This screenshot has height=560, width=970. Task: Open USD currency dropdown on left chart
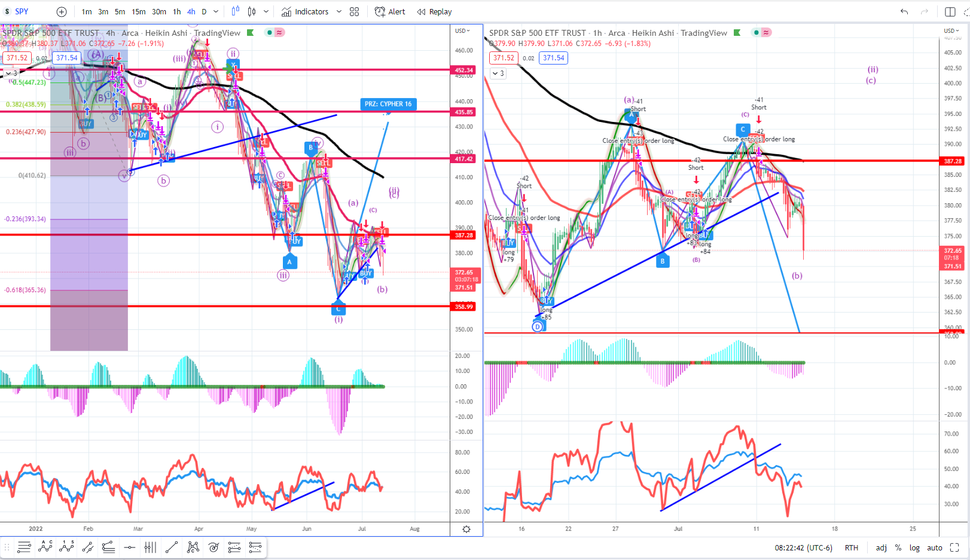tap(462, 30)
